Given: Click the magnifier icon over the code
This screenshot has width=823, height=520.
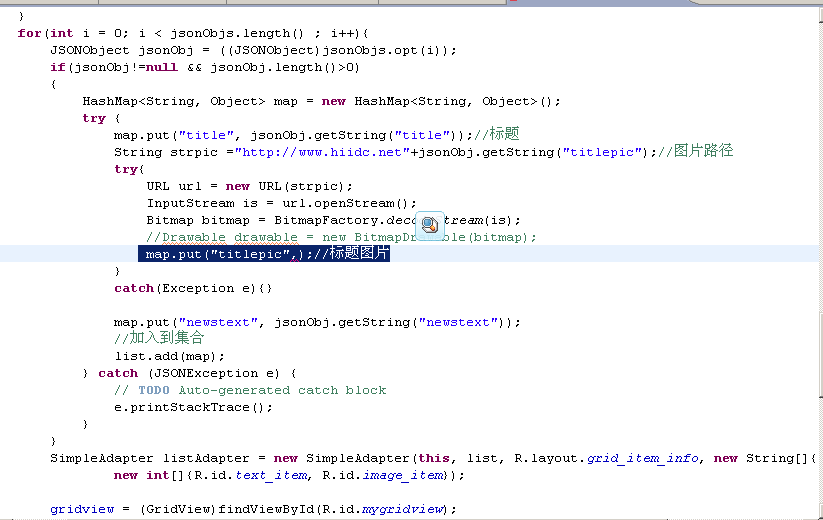Looking at the screenshot, I should pyautogui.click(x=430, y=225).
